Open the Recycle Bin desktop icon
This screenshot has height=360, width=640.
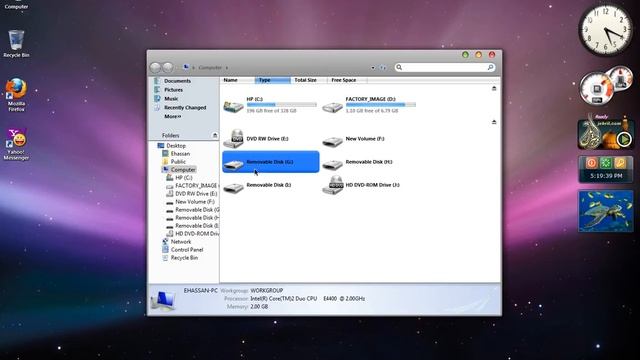coord(16,43)
